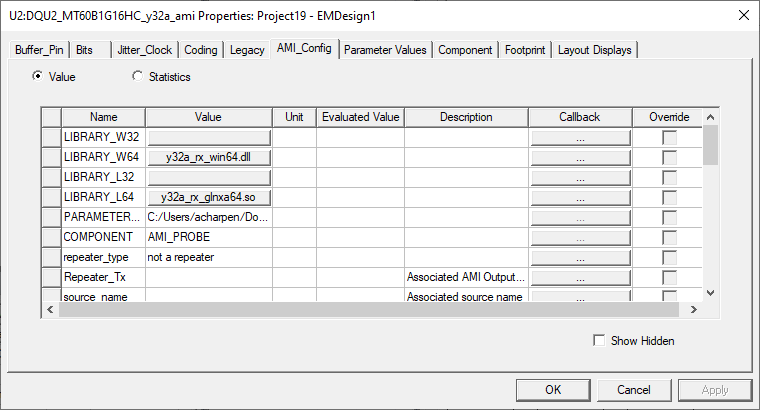Enable Override for the LIBRARY_L32 row
The width and height of the screenshot is (760, 410).
tap(669, 177)
